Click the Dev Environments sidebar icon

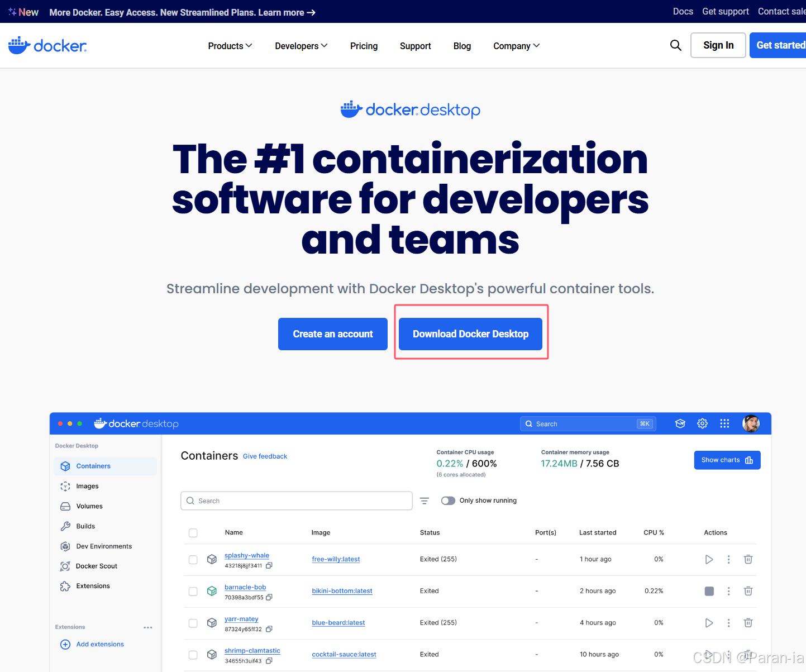[x=65, y=546]
